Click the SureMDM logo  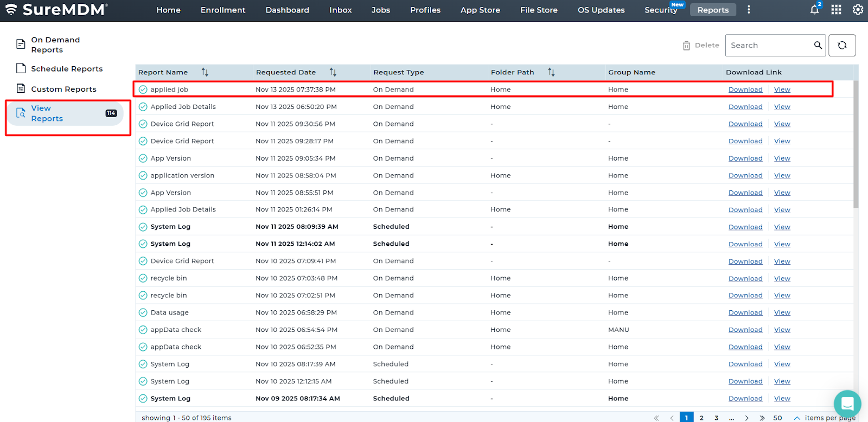click(56, 10)
